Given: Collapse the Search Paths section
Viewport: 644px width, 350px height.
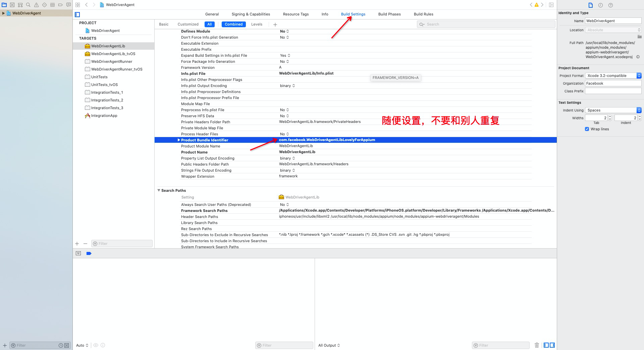Looking at the screenshot, I should [159, 190].
